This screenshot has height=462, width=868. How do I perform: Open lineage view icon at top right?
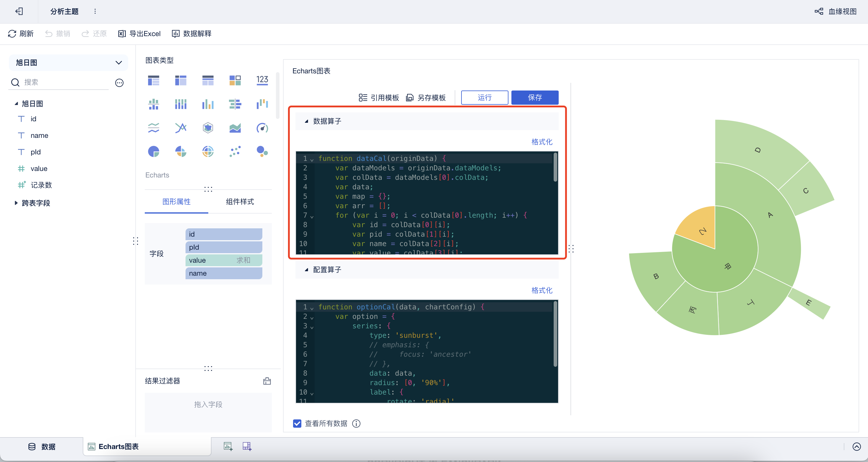click(x=819, y=11)
